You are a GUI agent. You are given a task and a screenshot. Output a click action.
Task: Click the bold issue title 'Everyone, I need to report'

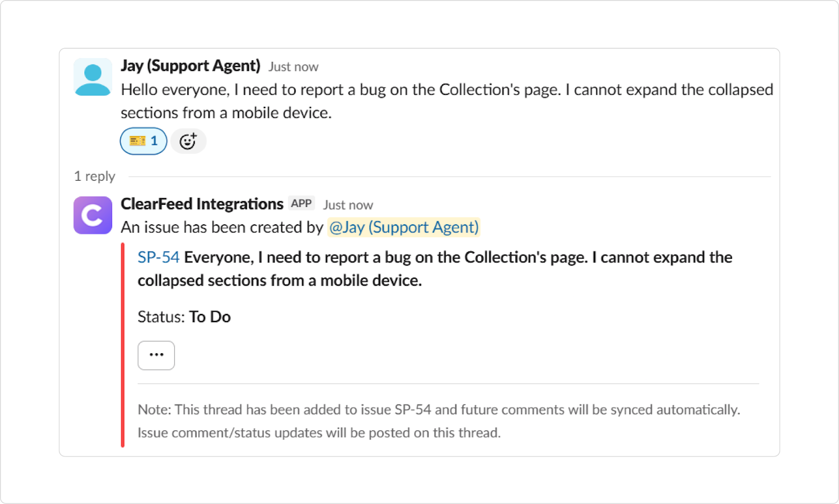435,269
